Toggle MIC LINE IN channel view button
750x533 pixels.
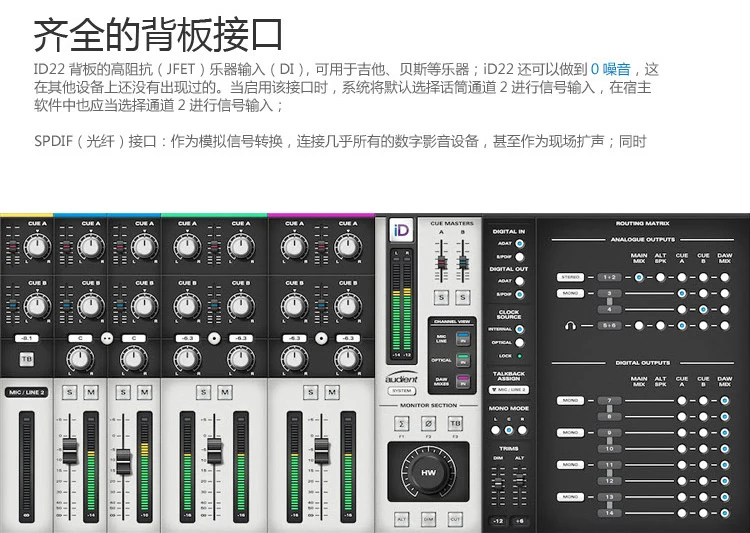(x=463, y=338)
